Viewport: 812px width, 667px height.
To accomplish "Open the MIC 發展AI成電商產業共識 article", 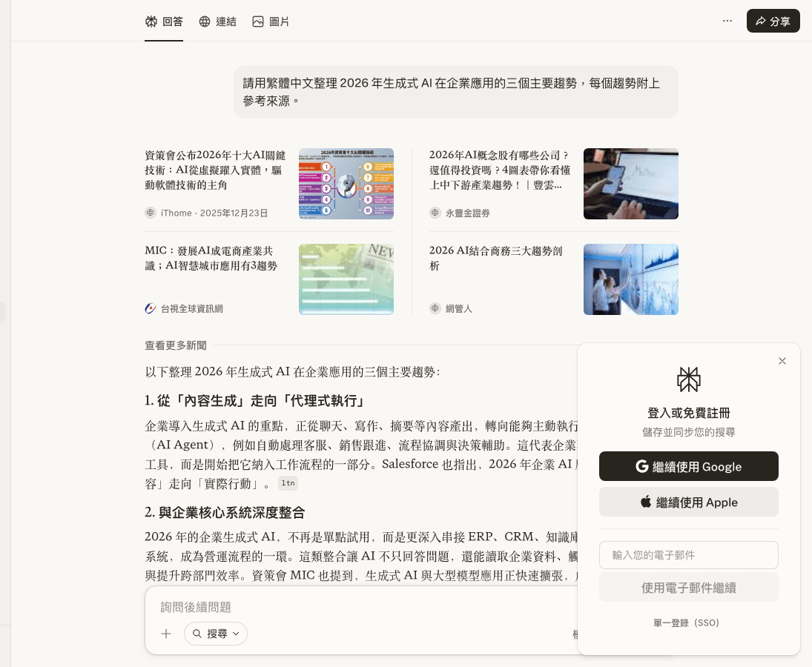I will tap(211, 258).
